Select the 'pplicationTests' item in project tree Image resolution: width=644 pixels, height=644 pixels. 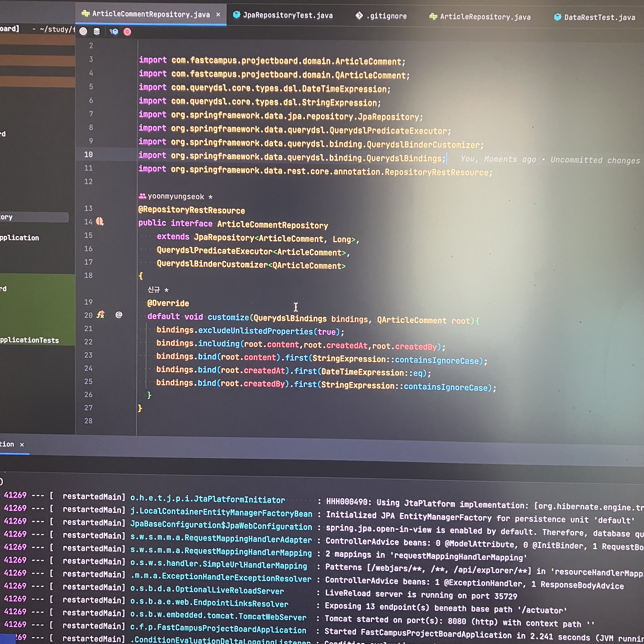tap(29, 340)
